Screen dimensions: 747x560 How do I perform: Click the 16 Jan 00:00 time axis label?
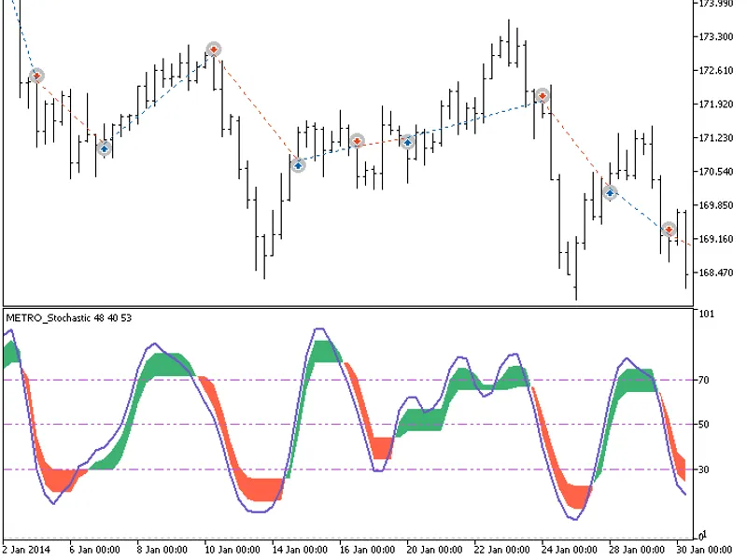tap(367, 550)
